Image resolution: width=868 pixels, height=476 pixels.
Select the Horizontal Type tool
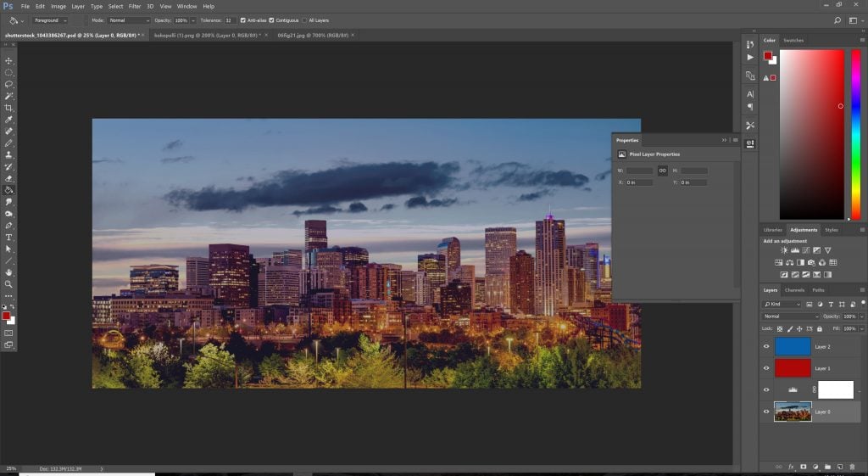click(8, 238)
